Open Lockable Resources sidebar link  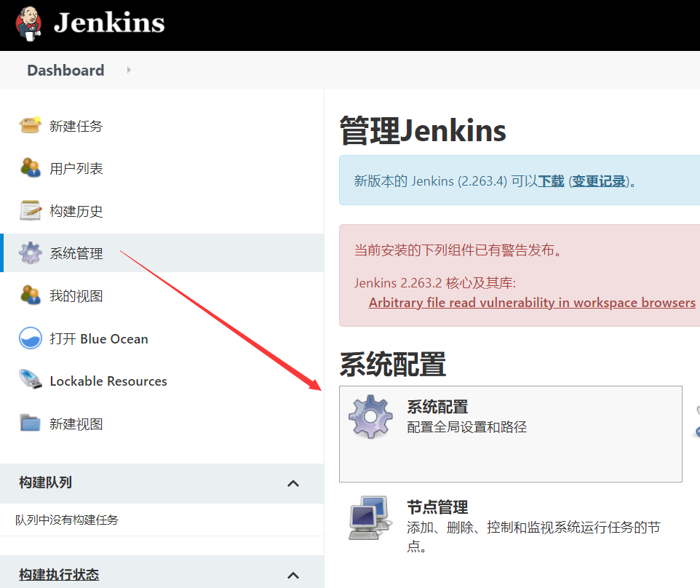[108, 381]
